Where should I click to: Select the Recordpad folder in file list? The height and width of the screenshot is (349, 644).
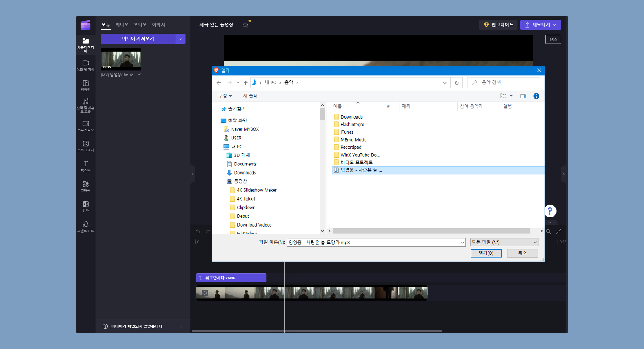[x=350, y=147]
